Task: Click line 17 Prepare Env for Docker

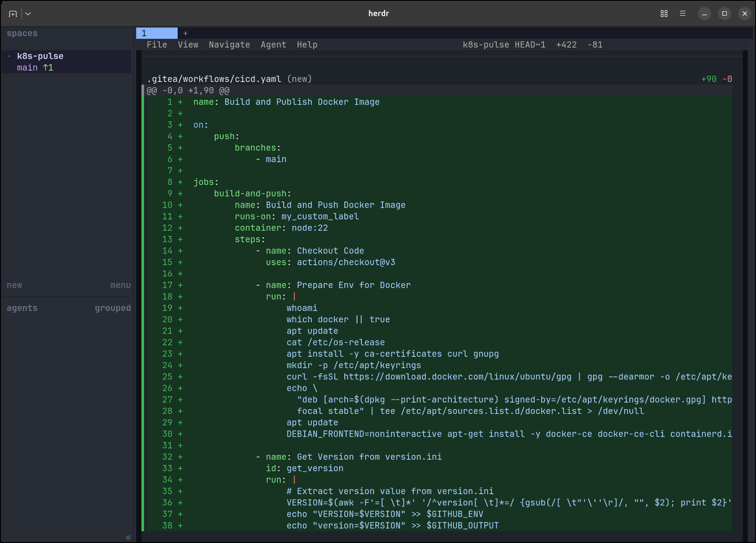Action: coord(354,285)
